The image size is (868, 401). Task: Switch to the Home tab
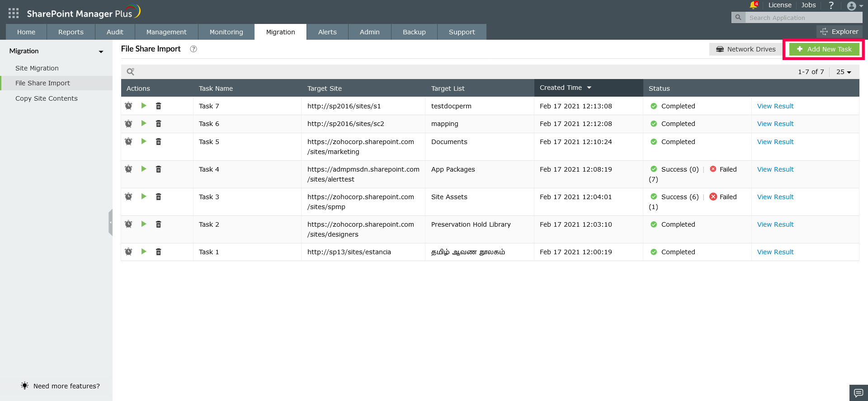tap(26, 32)
